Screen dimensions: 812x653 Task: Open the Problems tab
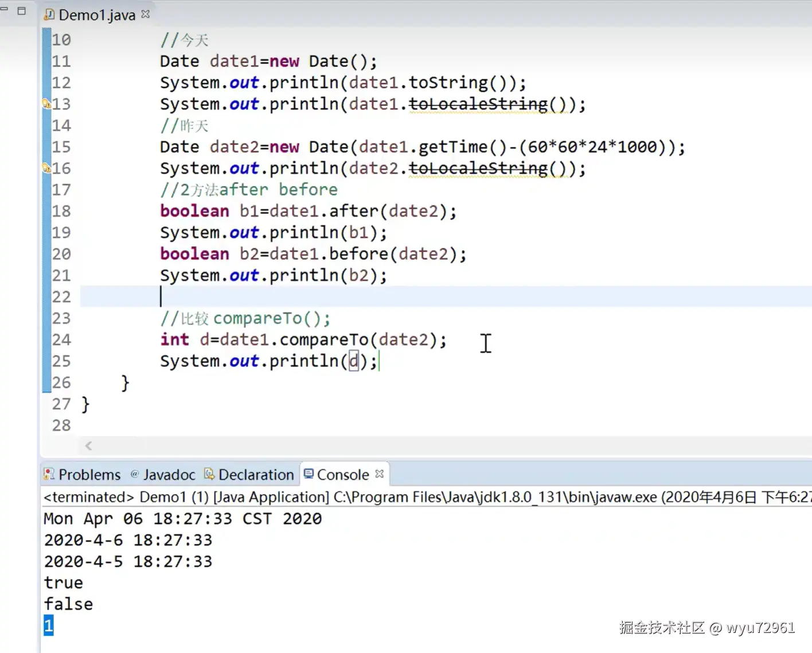(x=83, y=475)
